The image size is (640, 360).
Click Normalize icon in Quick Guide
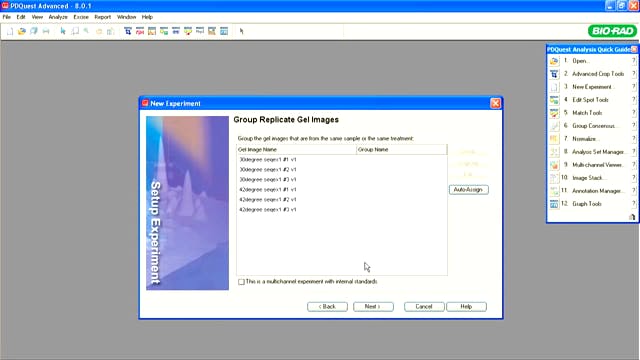click(x=554, y=139)
